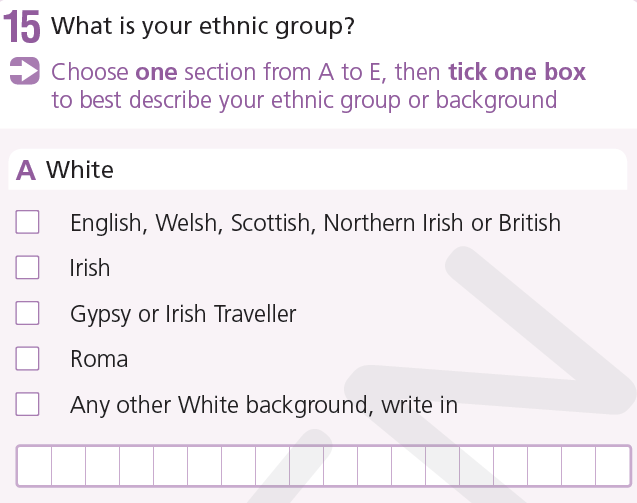Click the last write-in character box
Viewport: 637px width, 503px height.
point(612,466)
